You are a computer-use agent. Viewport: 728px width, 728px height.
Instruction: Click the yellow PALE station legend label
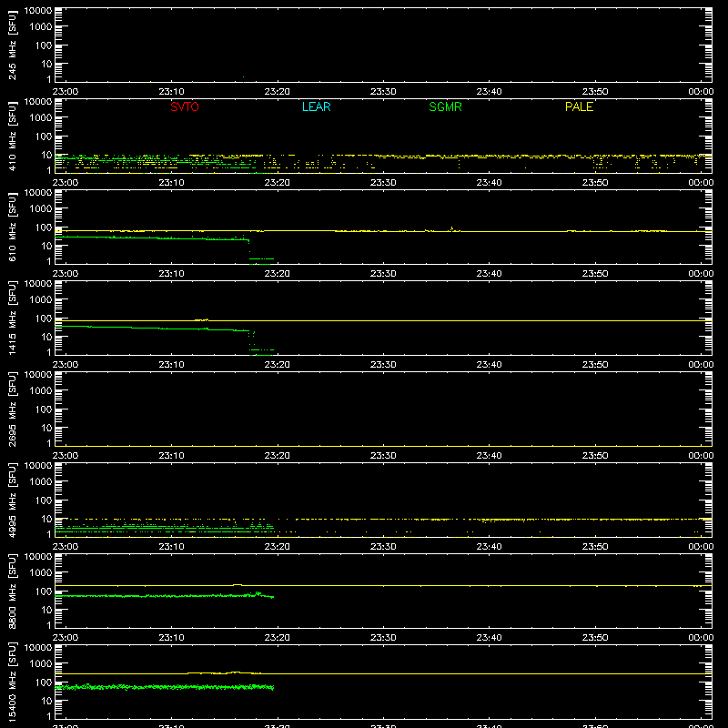pos(579,106)
